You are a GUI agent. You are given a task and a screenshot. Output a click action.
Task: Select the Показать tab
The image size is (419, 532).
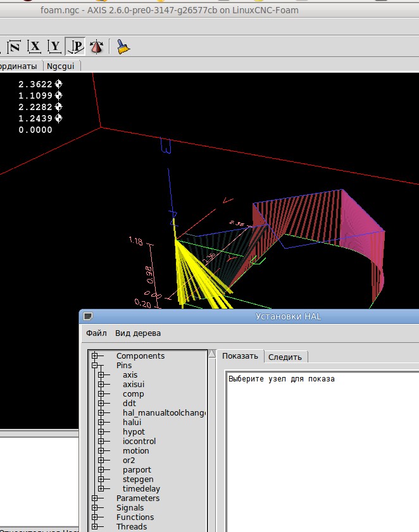240,356
